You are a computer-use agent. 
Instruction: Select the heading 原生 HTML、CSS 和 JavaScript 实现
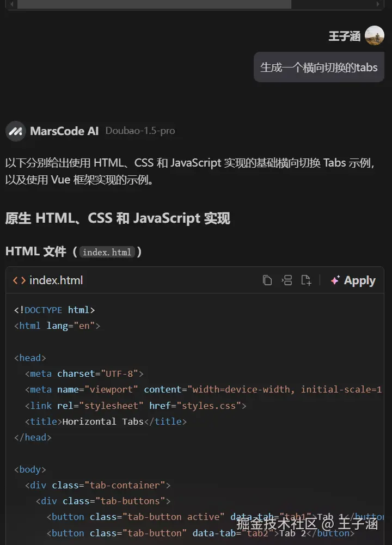pyautogui.click(x=118, y=218)
